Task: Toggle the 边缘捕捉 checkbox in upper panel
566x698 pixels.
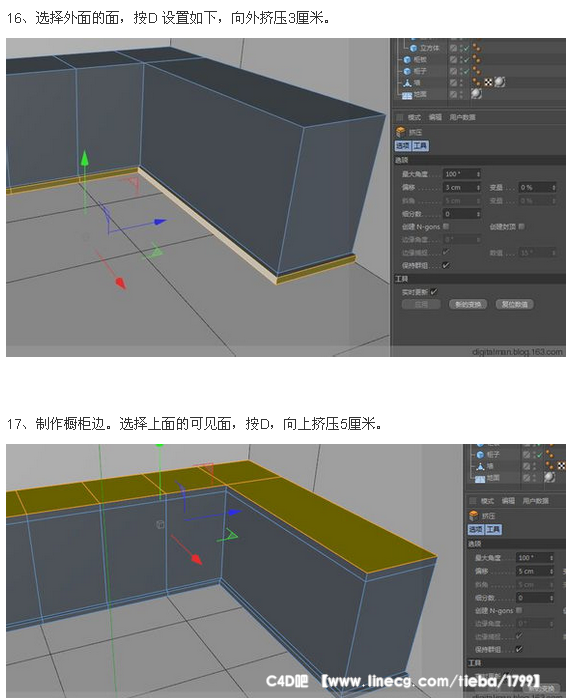Action: point(446,252)
